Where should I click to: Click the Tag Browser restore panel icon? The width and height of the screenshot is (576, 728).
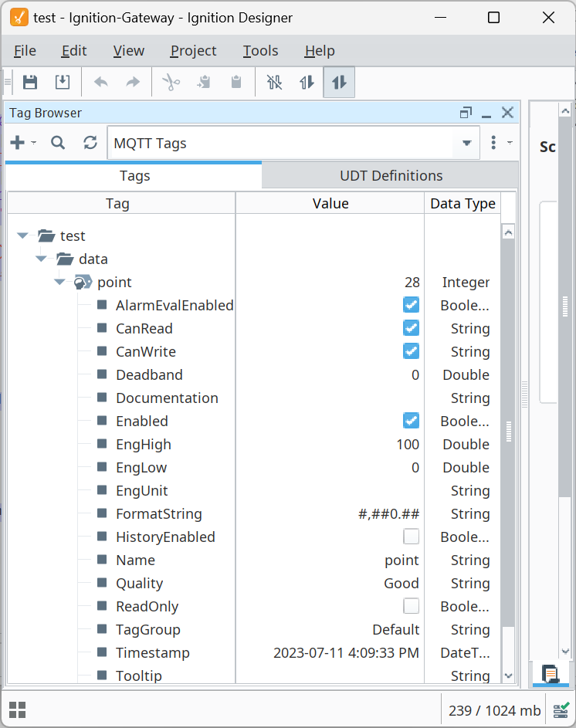(466, 113)
